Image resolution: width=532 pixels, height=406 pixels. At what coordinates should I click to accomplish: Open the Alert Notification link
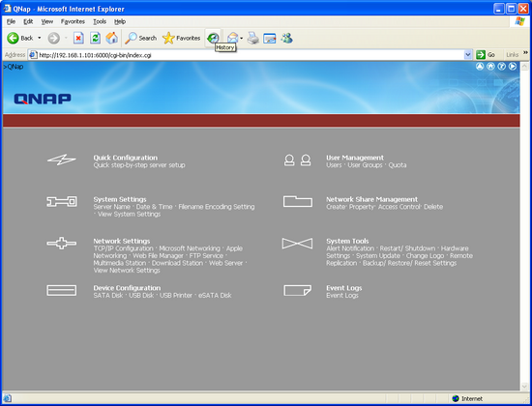[350, 248]
